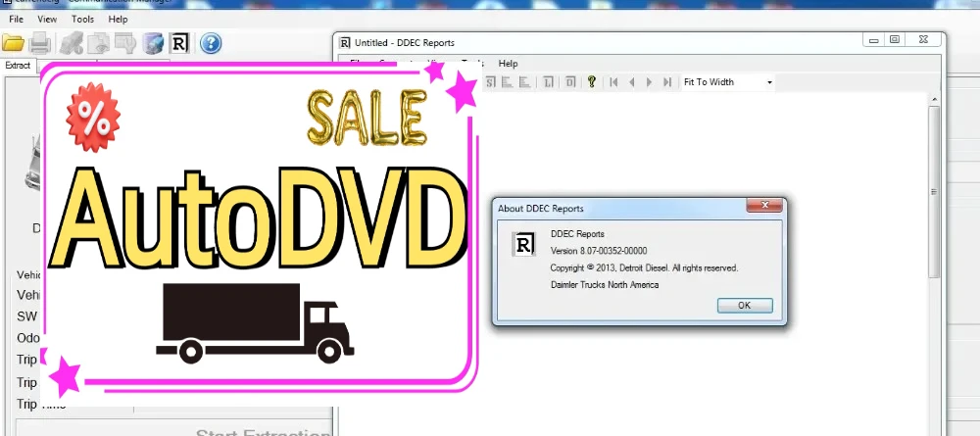This screenshot has height=436, width=980.
Task: Click the greyed monitor wrench toolbar icon
Action: coord(125,43)
